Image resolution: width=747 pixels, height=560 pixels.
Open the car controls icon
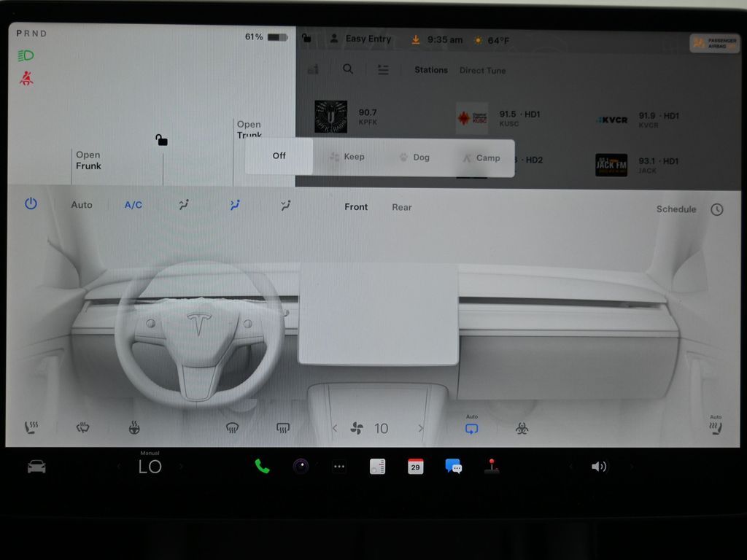pos(36,467)
